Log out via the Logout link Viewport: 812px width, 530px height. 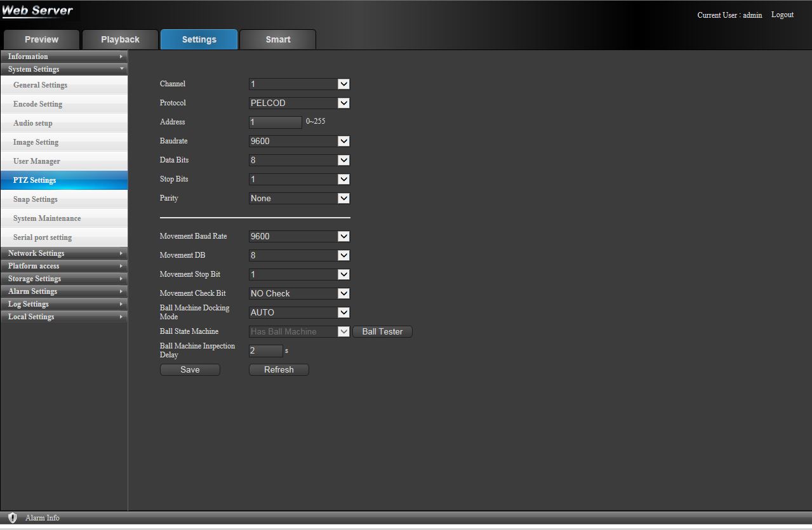coord(782,15)
